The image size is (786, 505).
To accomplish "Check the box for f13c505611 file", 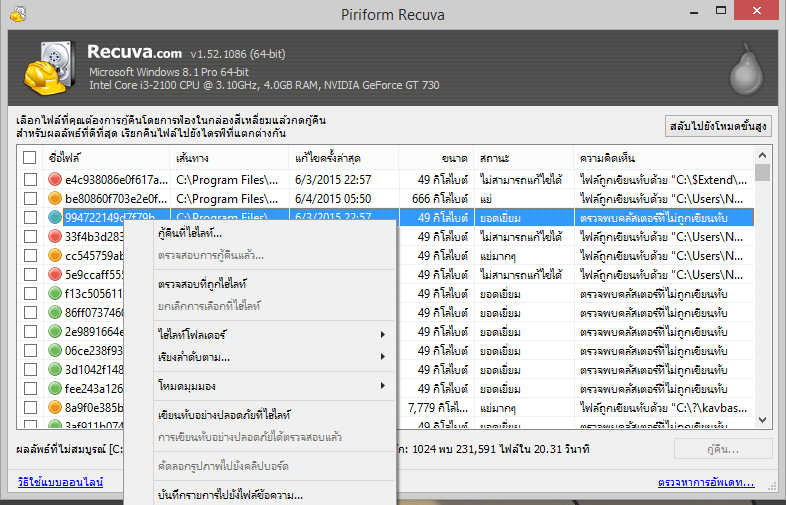I will [x=31, y=294].
